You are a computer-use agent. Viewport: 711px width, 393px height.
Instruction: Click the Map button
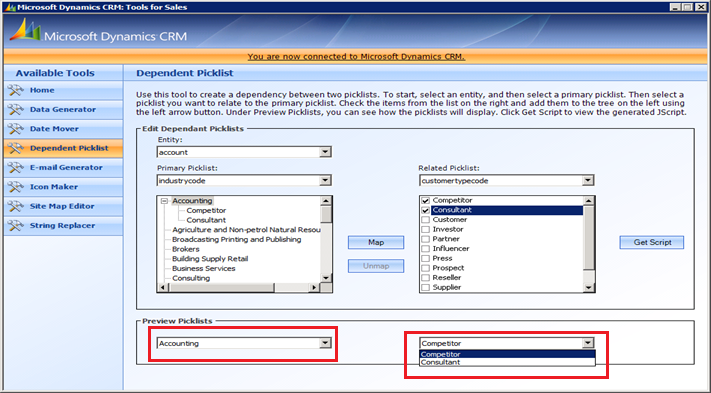pyautogui.click(x=376, y=243)
